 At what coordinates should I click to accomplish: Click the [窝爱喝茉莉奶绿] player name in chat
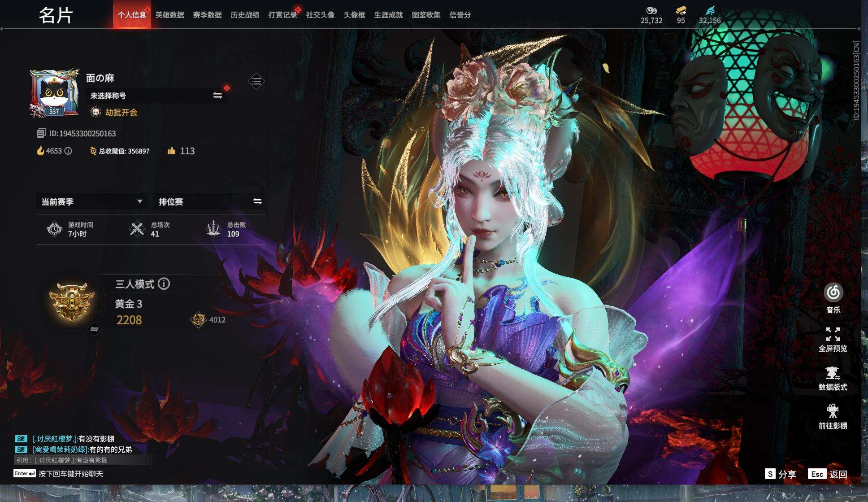point(61,449)
